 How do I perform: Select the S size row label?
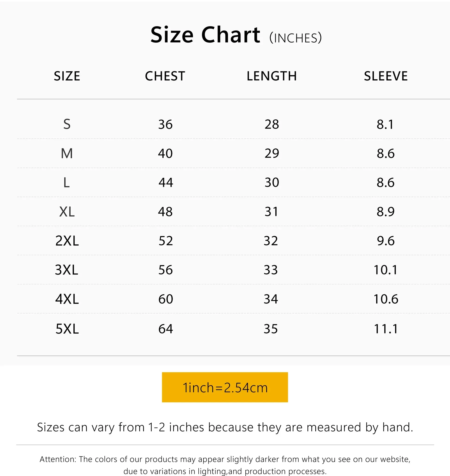(67, 124)
